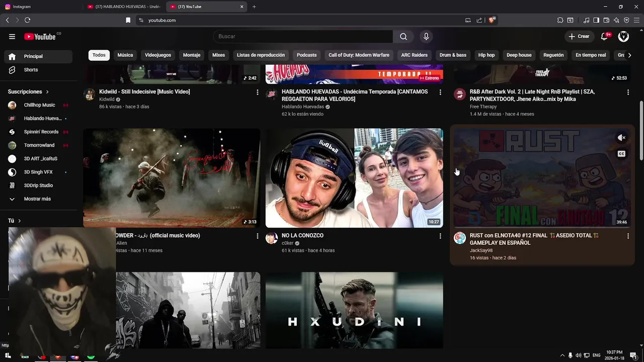Open options menu for RUST con ELNOTA40 video
Image resolution: width=644 pixels, height=362 pixels.
coord(628,236)
